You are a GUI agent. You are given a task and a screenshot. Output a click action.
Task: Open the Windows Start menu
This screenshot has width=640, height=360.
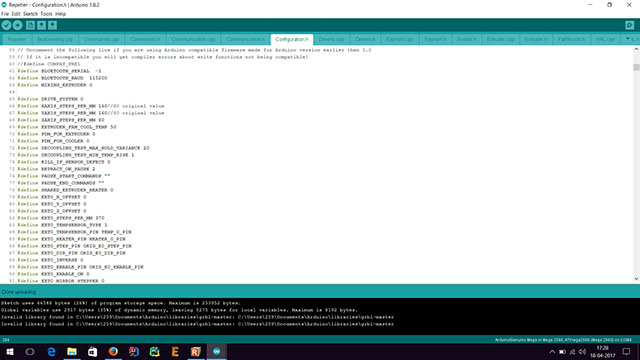click(9, 351)
